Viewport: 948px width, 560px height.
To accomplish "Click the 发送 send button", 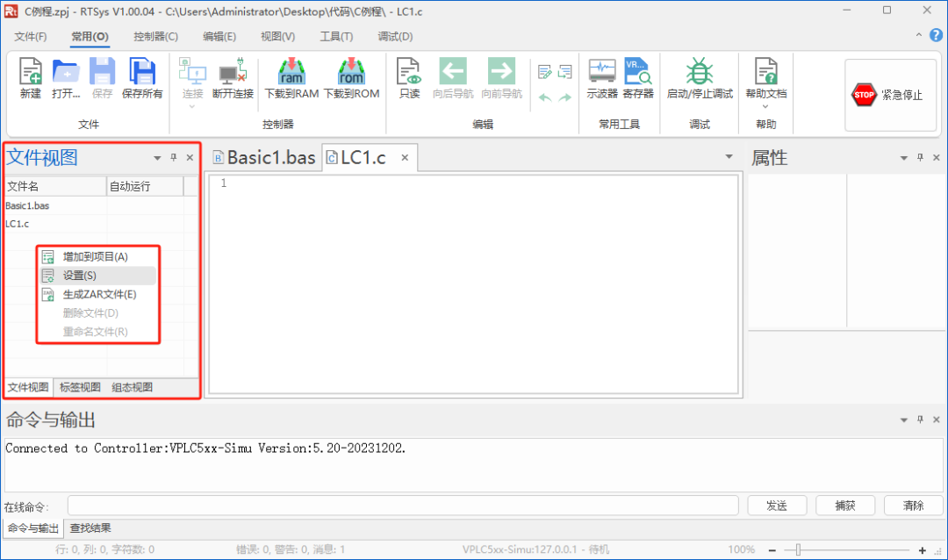I will (777, 506).
